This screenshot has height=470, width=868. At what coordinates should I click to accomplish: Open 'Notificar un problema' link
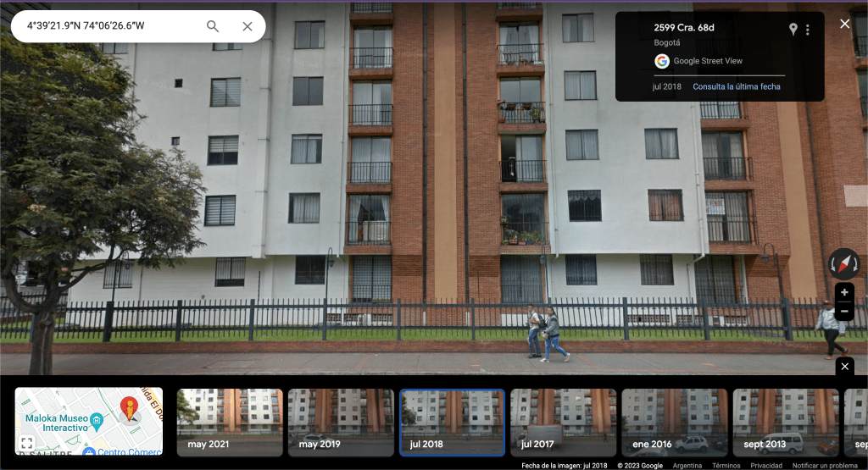[x=825, y=466]
